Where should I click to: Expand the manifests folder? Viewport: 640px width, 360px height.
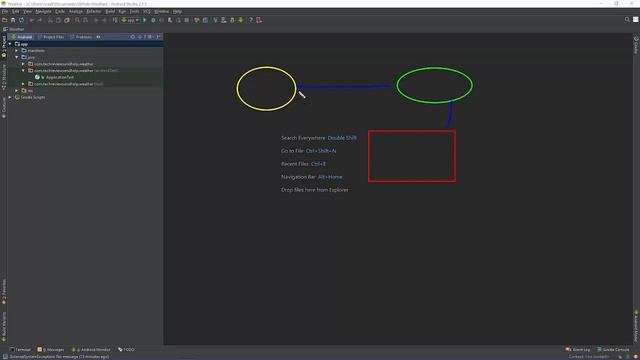tap(17, 51)
